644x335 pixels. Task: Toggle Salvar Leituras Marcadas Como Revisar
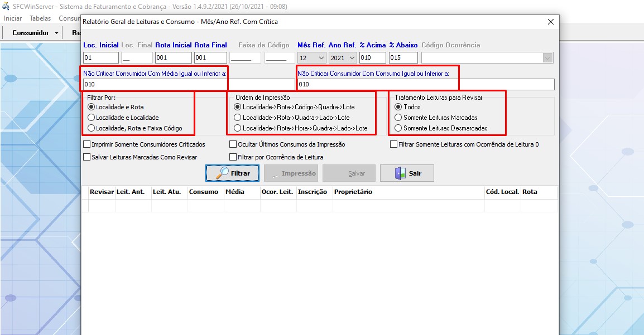click(87, 157)
